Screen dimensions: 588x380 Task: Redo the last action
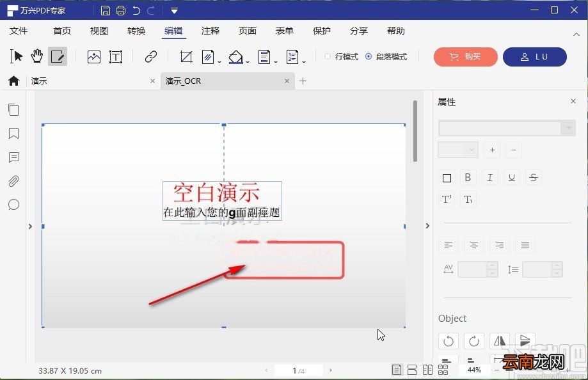151,10
